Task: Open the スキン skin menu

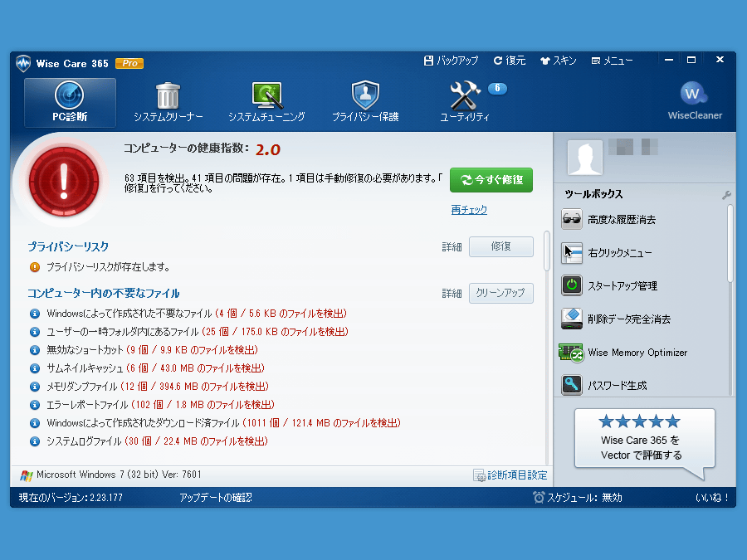Action: click(x=559, y=61)
